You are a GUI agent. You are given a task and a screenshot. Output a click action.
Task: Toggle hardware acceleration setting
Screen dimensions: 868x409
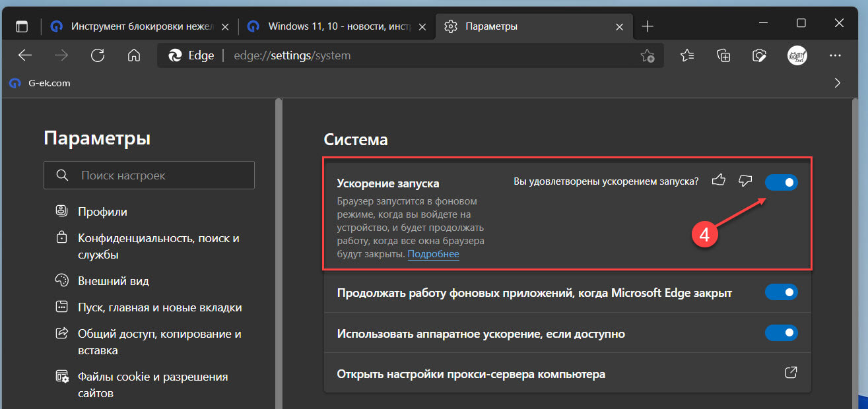click(782, 332)
